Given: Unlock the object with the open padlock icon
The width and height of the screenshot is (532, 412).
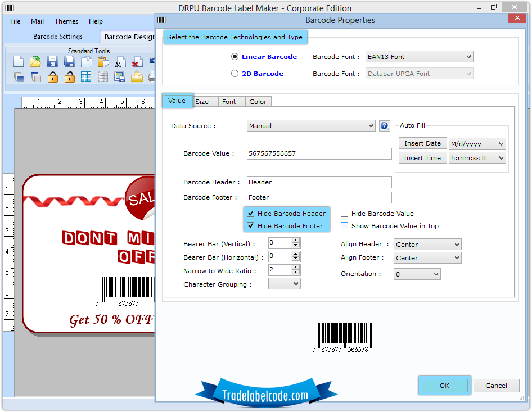Looking at the screenshot, I should pyautogui.click(x=69, y=77).
